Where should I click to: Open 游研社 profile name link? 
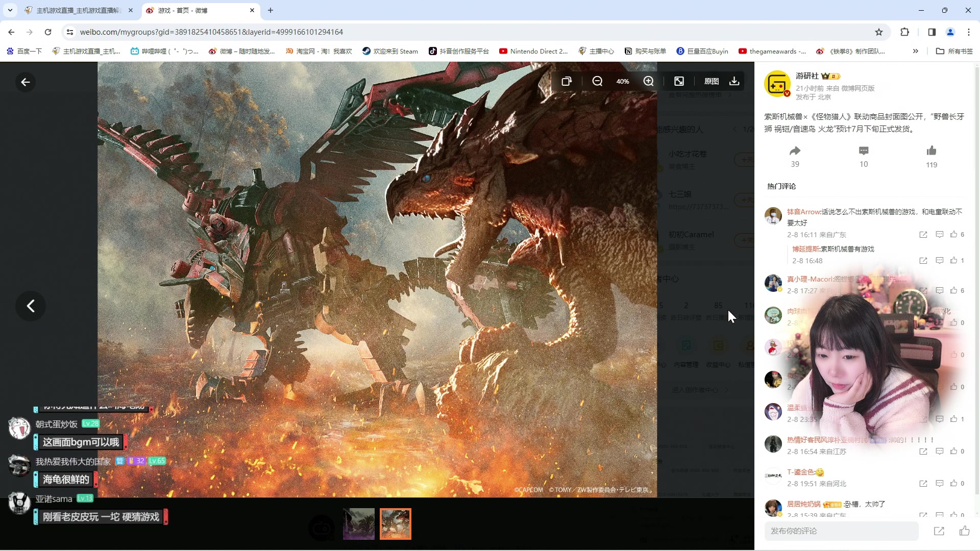806,76
